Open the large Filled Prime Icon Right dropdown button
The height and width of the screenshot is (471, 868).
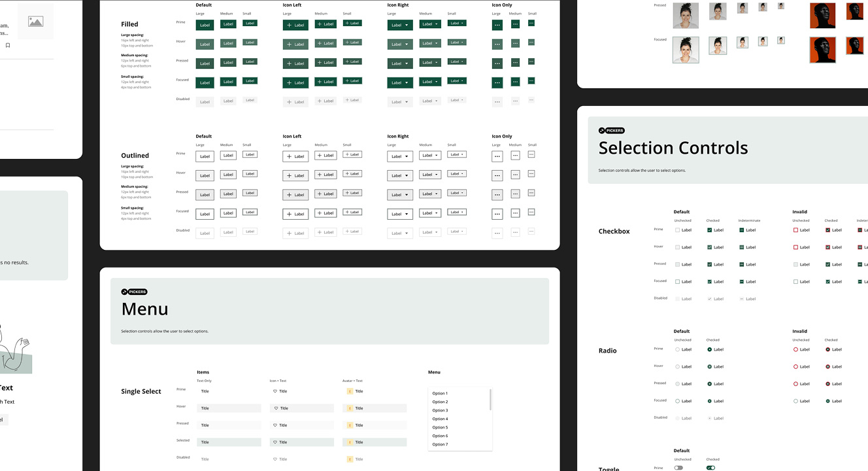(x=400, y=25)
